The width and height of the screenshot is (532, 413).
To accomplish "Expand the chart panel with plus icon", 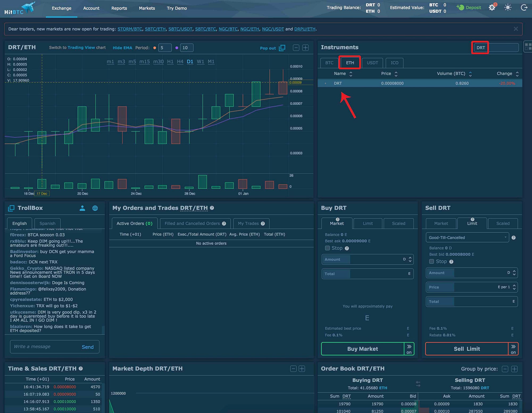I will [x=306, y=48].
